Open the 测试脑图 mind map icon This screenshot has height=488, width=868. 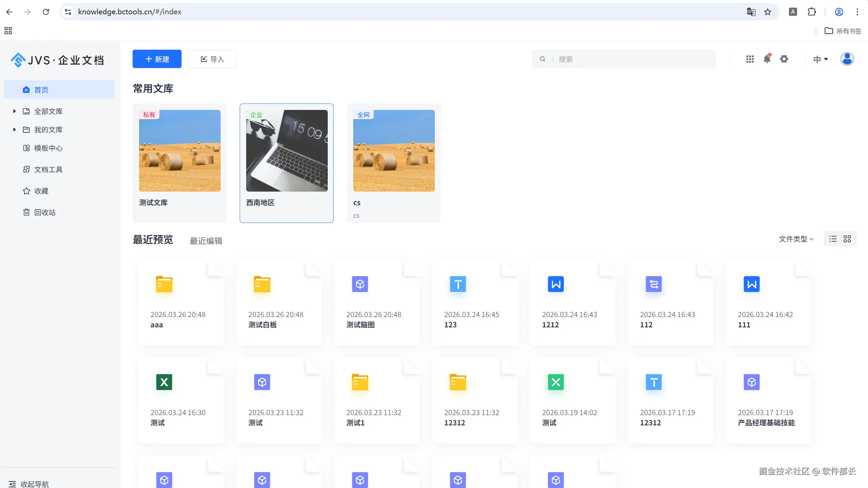360,284
